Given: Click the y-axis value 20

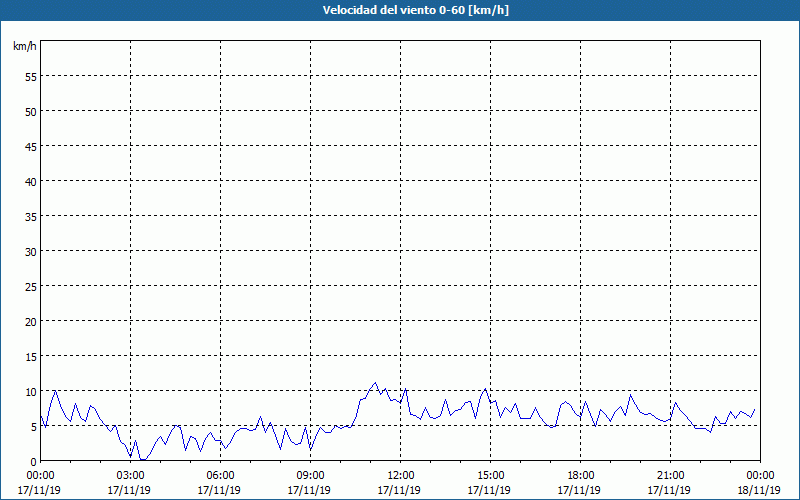Looking at the screenshot, I should pyautogui.click(x=31, y=321).
